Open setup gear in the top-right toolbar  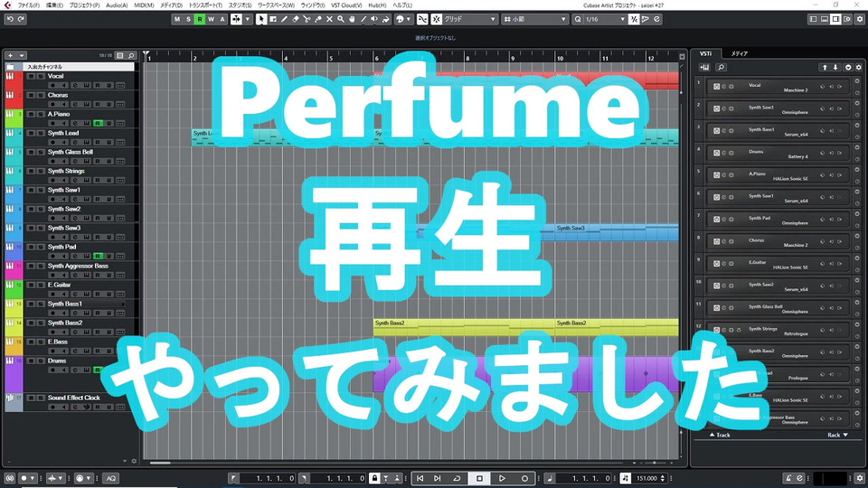[x=860, y=19]
